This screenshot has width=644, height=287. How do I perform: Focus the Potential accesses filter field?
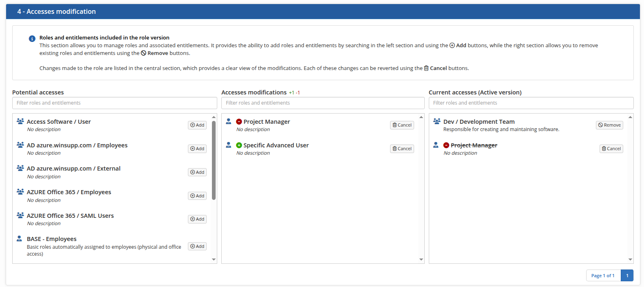(x=115, y=103)
